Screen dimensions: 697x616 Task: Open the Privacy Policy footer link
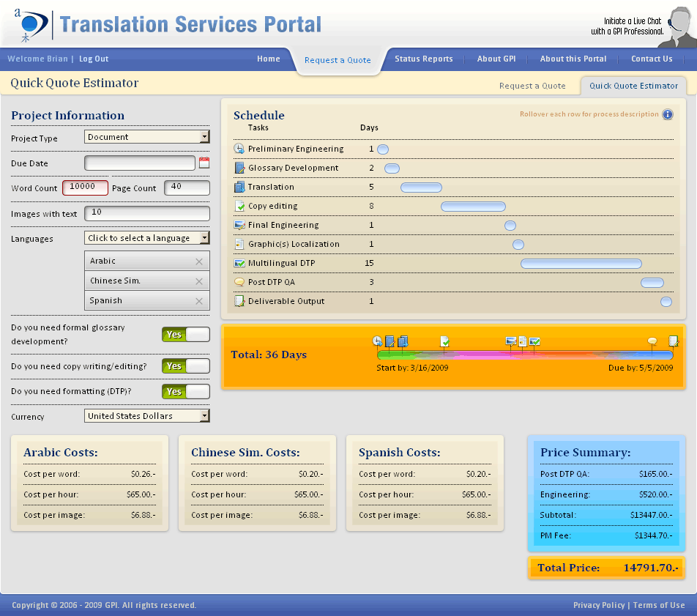click(x=597, y=605)
